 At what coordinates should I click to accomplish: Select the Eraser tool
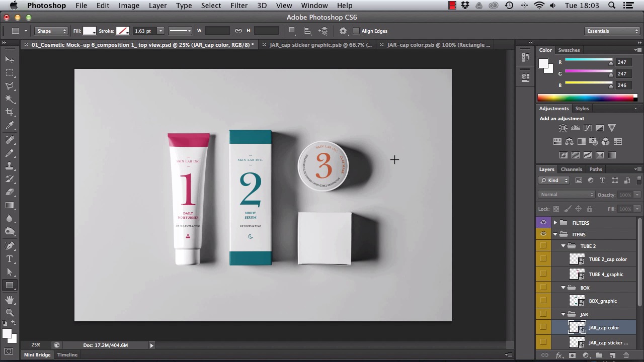click(x=10, y=192)
